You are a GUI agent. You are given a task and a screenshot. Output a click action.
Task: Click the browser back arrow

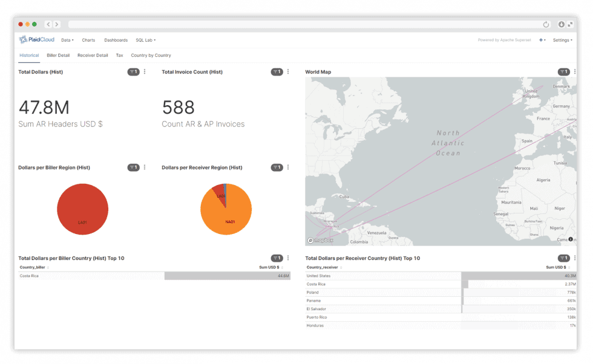tap(48, 24)
